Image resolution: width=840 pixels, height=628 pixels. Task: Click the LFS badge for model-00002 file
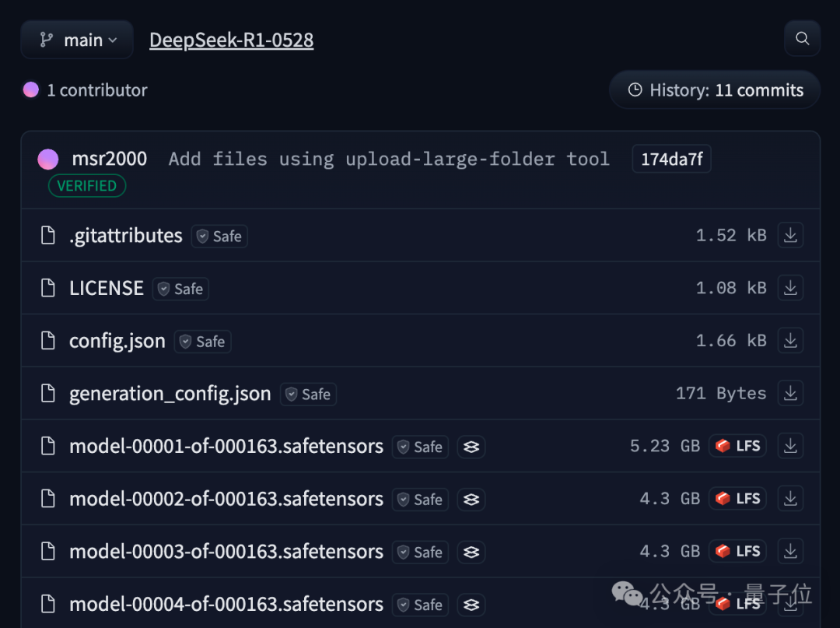[737, 498]
